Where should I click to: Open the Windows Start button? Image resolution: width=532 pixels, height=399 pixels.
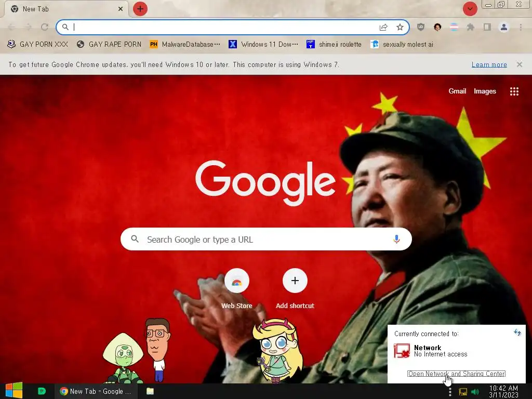coord(14,391)
